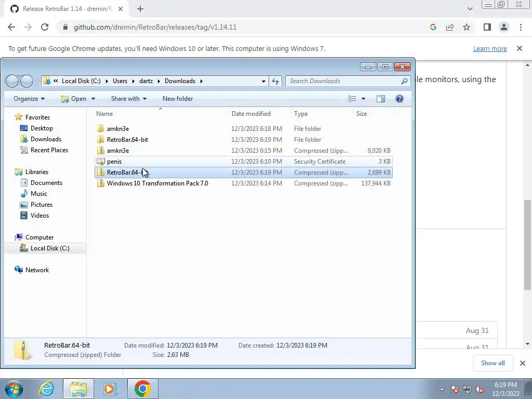Click the muted volume tray icon
The image size is (532, 399).
coord(480,389)
